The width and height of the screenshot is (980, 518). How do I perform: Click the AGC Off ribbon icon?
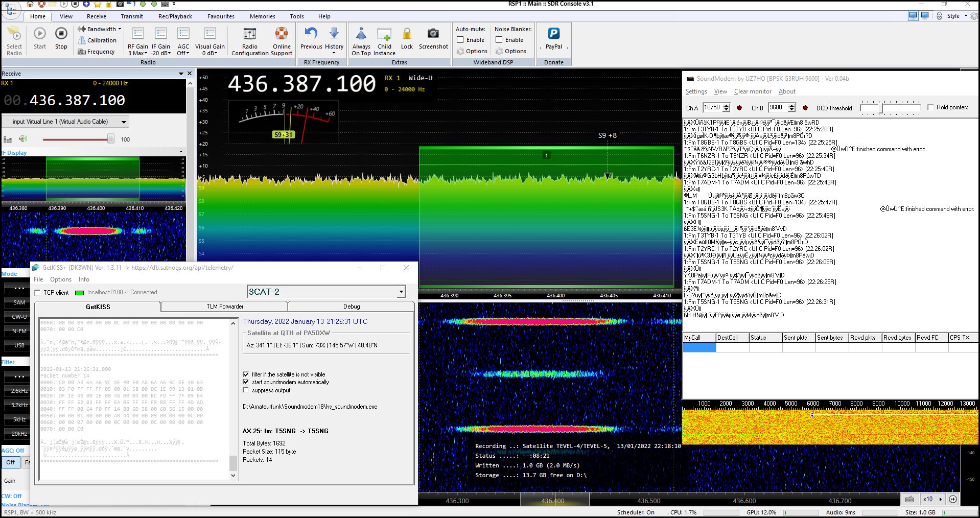(183, 34)
